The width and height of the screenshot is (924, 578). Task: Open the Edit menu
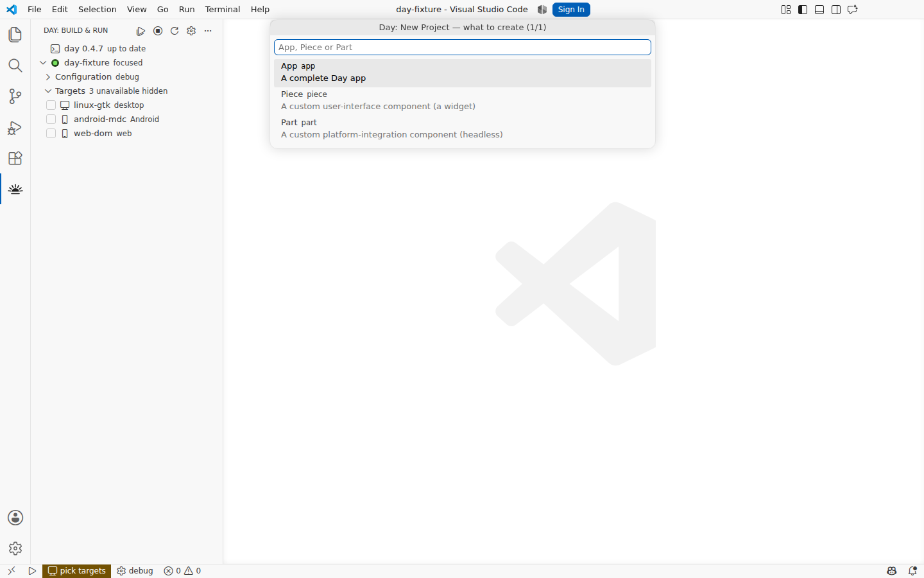60,10
